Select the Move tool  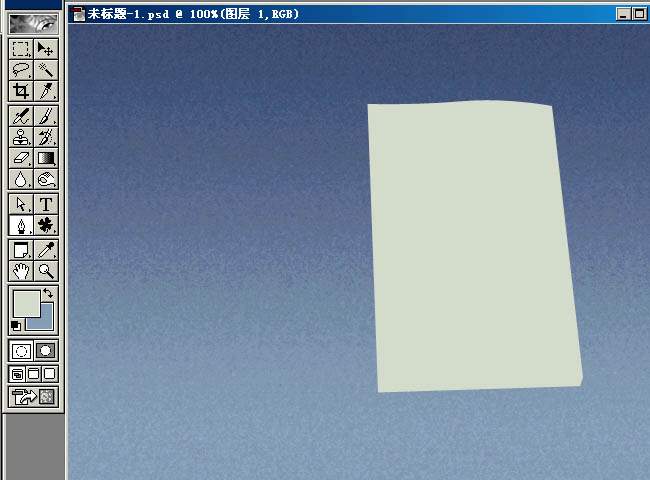click(46, 49)
